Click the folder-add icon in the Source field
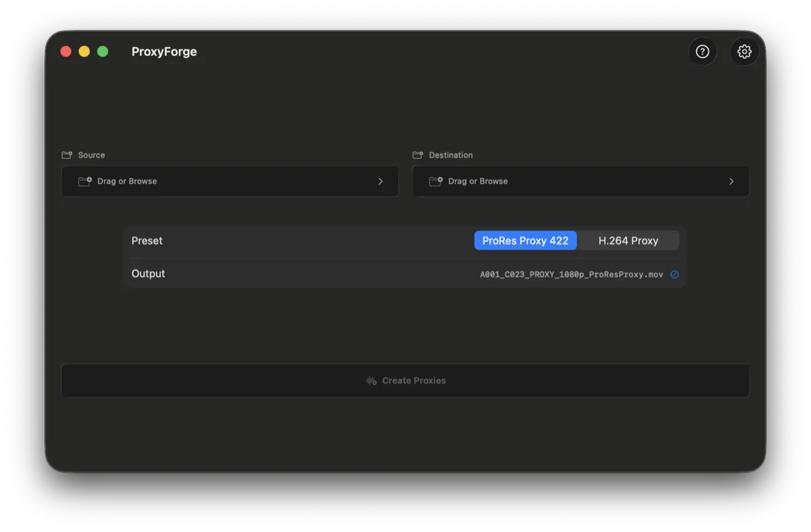This screenshot has height=532, width=811. coord(86,181)
